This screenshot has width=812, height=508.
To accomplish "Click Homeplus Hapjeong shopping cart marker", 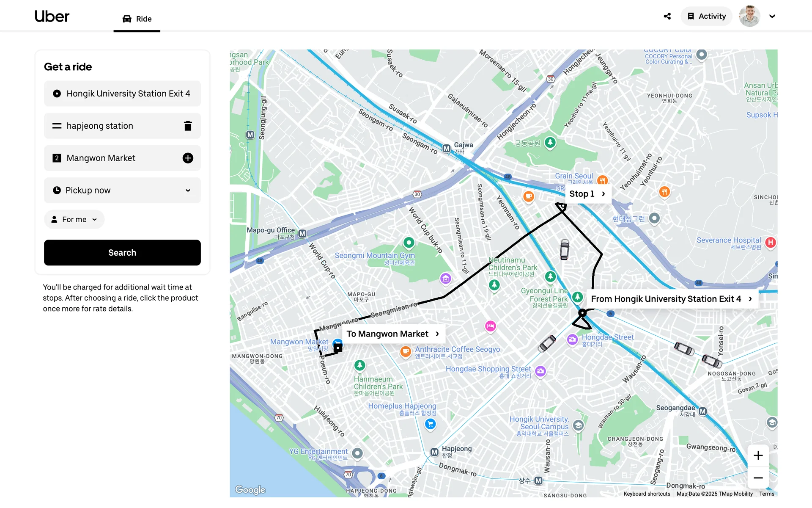I will (x=430, y=424).
